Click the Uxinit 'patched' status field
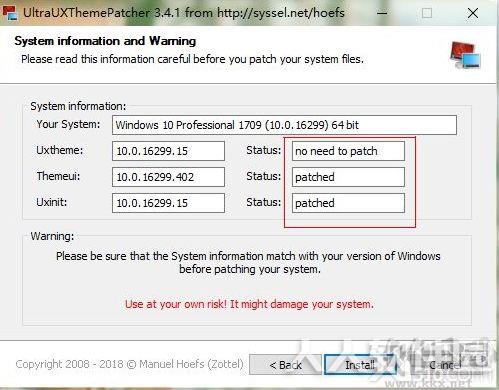This screenshot has width=499, height=390. [x=348, y=203]
